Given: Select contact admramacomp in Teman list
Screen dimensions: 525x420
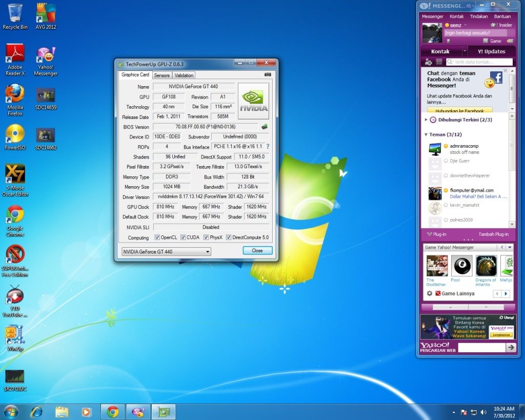Looking at the screenshot, I should (468, 149).
